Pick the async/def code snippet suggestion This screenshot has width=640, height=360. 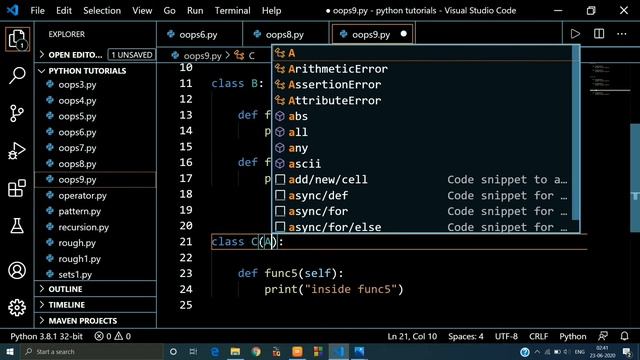pyautogui.click(x=422, y=196)
